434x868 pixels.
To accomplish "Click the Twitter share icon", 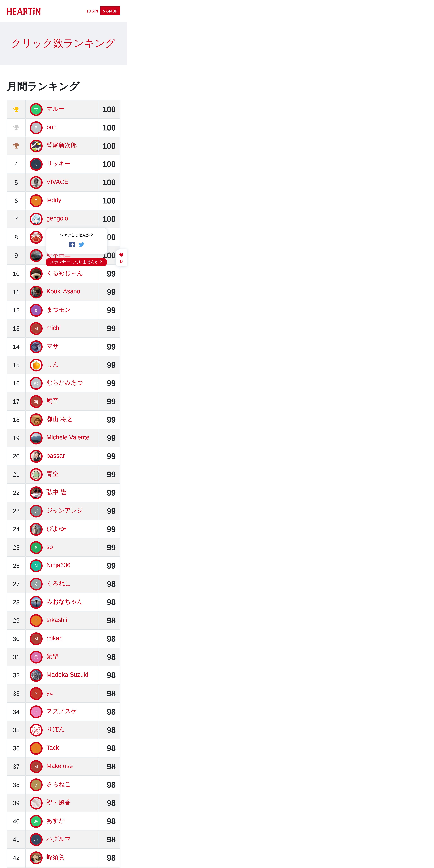I will click(x=81, y=244).
